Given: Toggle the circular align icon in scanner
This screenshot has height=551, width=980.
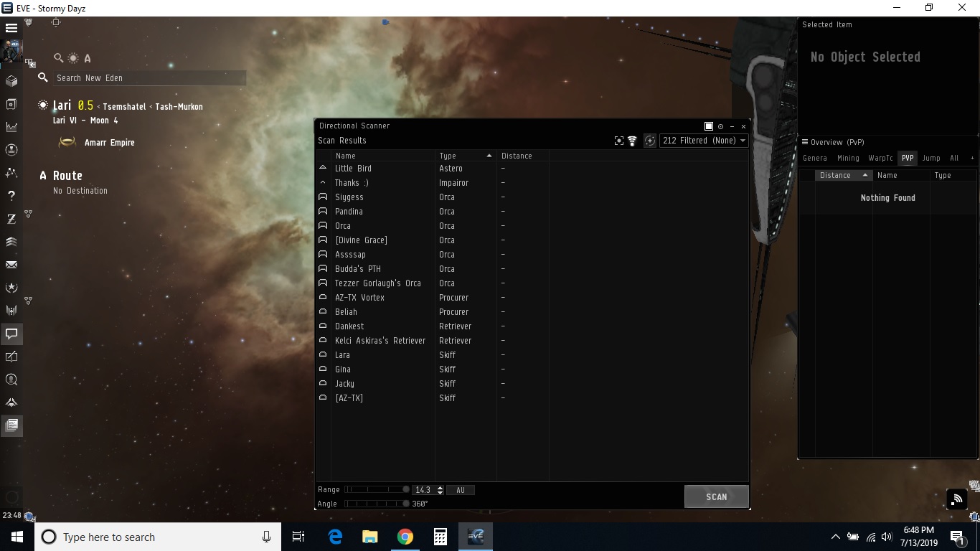Looking at the screenshot, I should 650,141.
